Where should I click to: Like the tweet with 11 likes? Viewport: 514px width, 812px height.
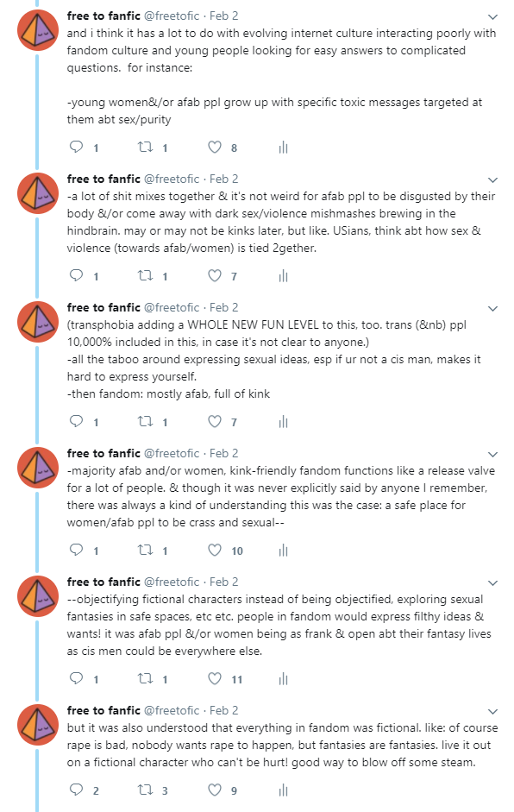pos(215,678)
